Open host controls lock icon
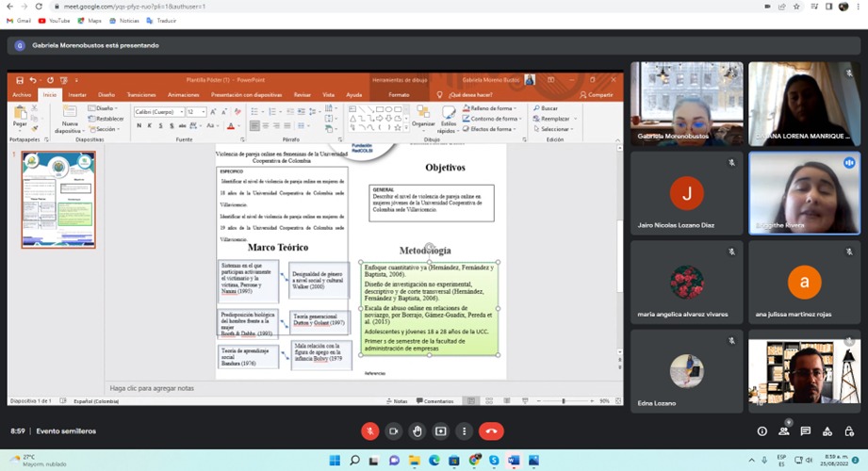Screen dimensions: 868x471 pyautogui.click(x=849, y=431)
